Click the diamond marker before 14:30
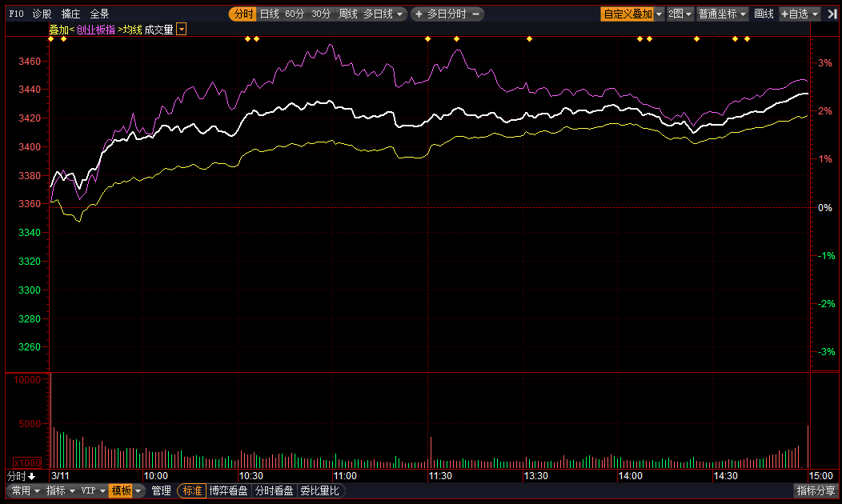 697,39
